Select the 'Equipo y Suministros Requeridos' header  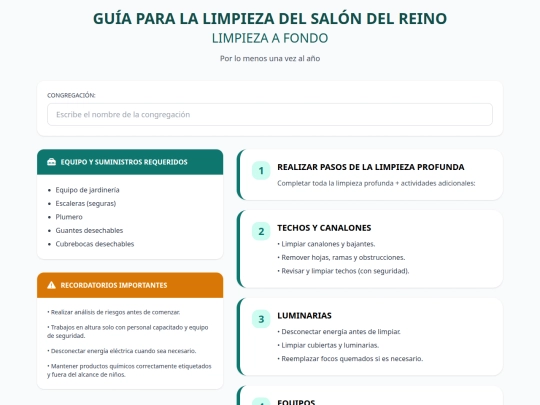pos(130,162)
